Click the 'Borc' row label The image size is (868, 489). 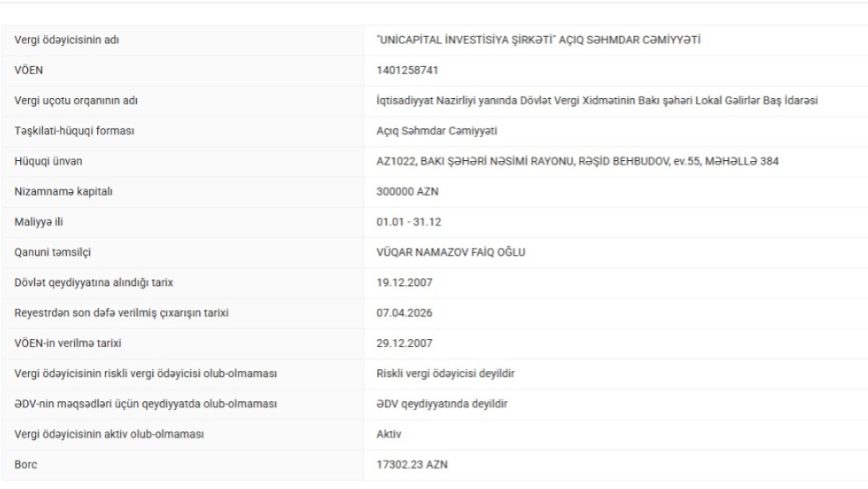pyautogui.click(x=26, y=465)
